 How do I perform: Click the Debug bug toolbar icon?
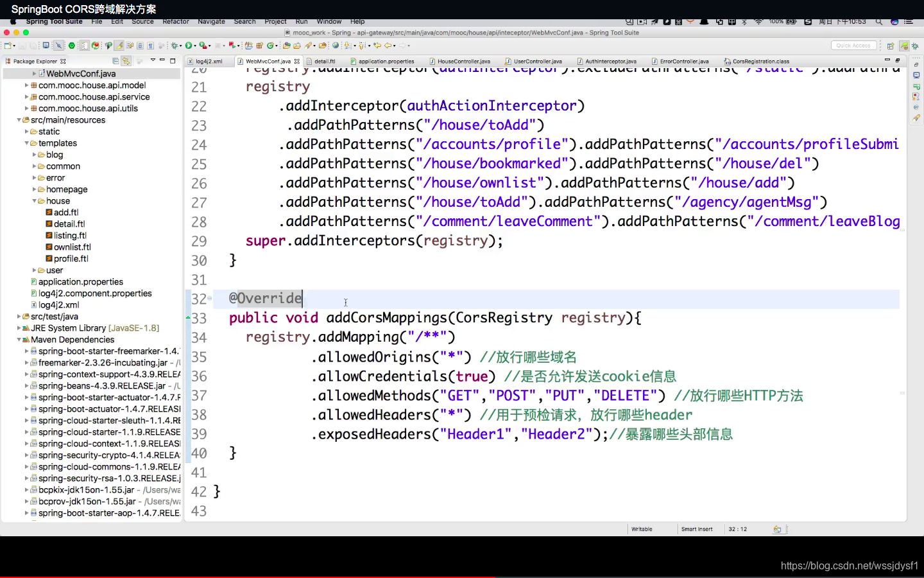pos(174,46)
